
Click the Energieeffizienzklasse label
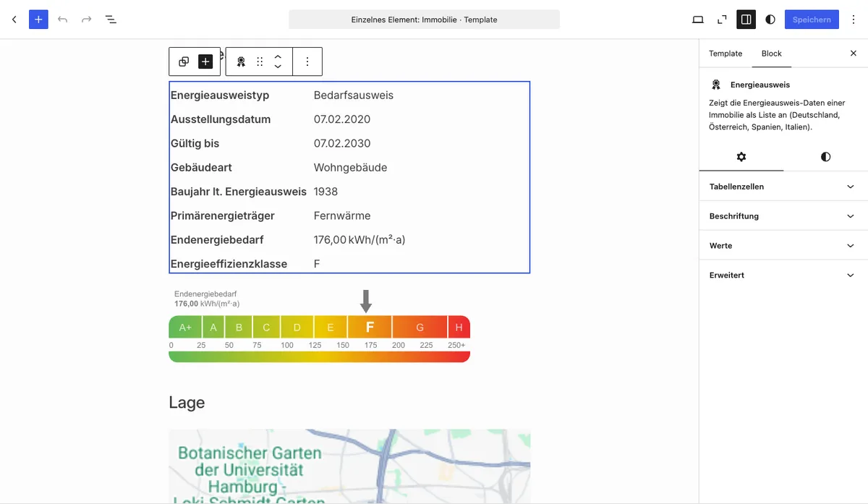pos(229,264)
